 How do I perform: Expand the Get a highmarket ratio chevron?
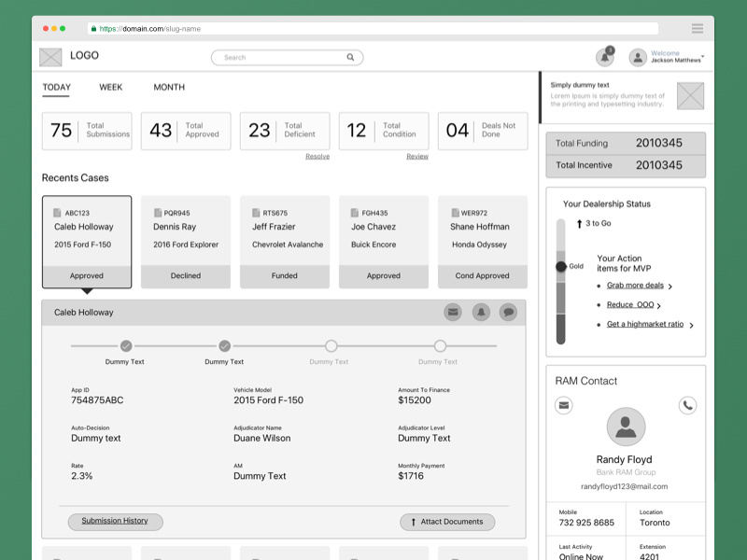pyautogui.click(x=691, y=325)
